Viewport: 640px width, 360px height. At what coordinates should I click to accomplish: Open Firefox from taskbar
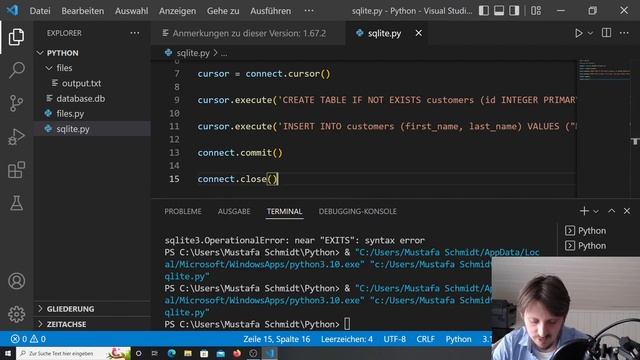click(237, 353)
